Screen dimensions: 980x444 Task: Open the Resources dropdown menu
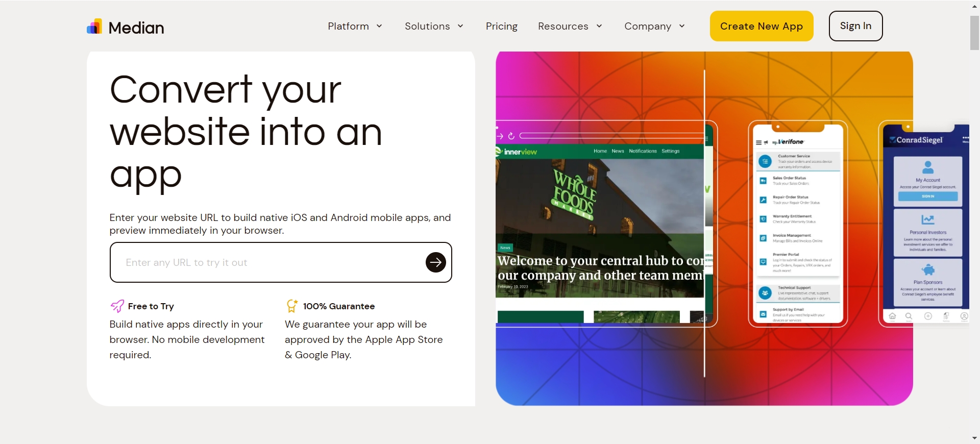coord(570,26)
